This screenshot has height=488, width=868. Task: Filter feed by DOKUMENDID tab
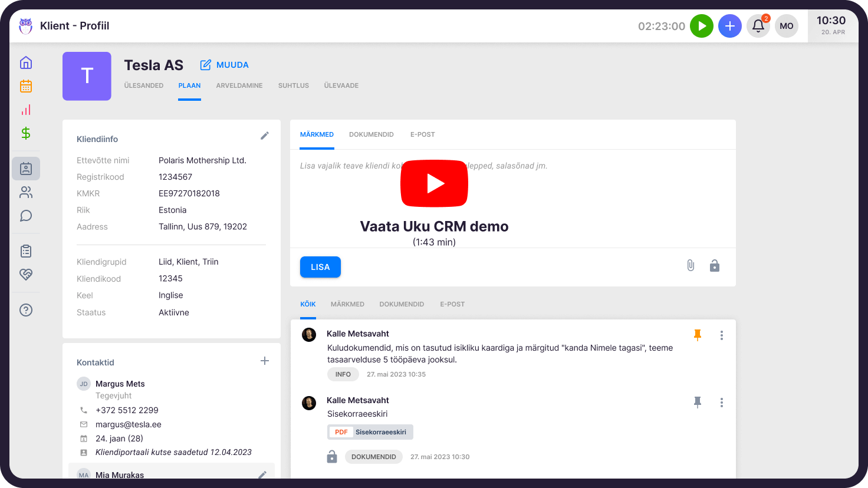pos(402,304)
